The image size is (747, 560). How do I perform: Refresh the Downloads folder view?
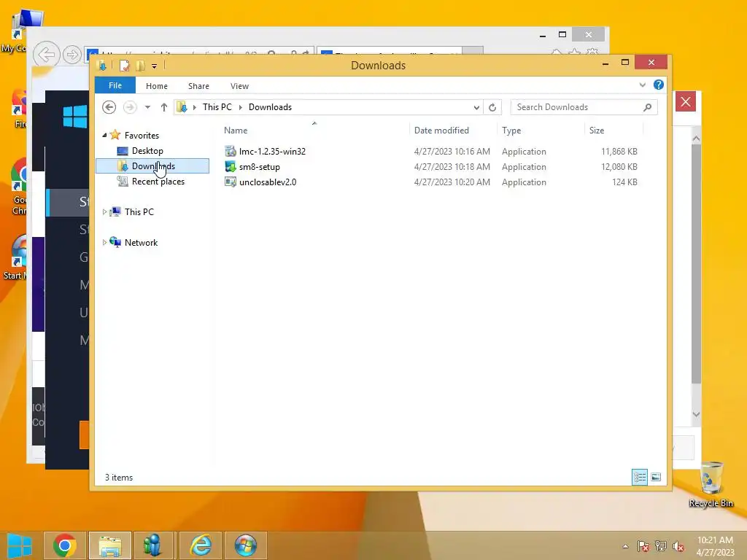pos(492,107)
